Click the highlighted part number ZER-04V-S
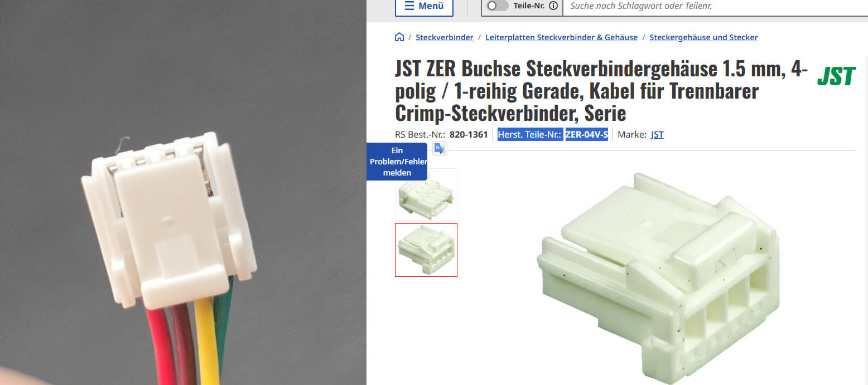 (587, 134)
